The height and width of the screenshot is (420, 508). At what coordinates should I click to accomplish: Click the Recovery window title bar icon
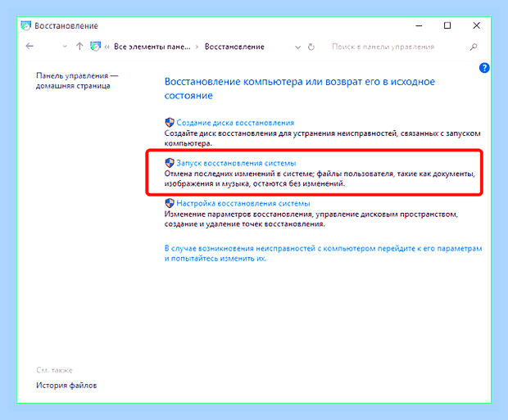coord(26,25)
